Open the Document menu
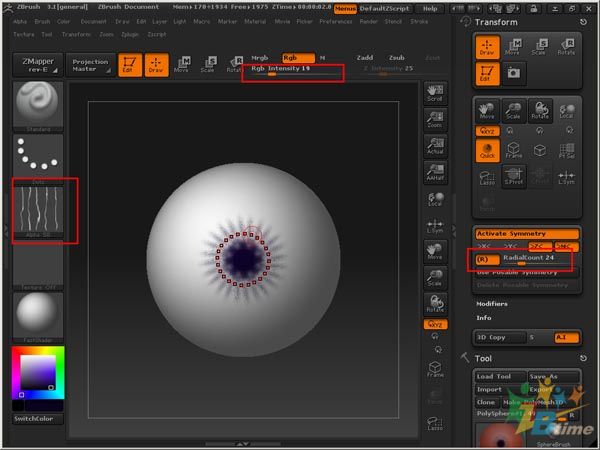 click(93, 22)
